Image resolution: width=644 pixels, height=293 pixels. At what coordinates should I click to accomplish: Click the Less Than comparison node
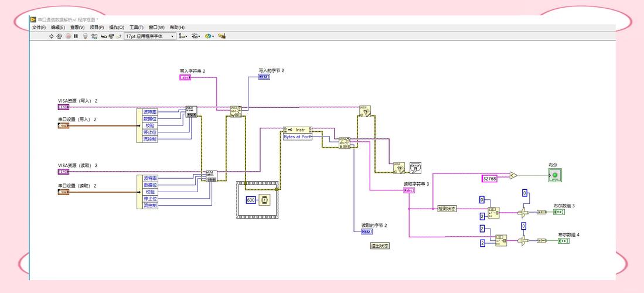[513, 175]
